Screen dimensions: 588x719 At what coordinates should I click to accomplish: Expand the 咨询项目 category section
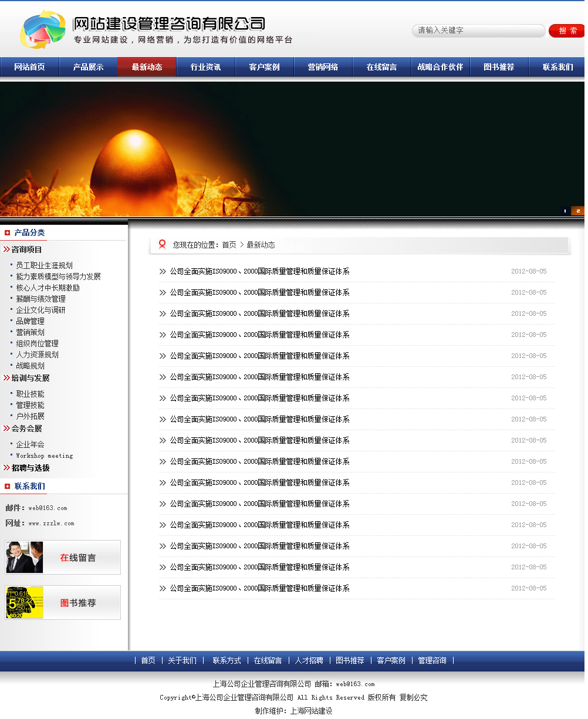click(x=26, y=249)
